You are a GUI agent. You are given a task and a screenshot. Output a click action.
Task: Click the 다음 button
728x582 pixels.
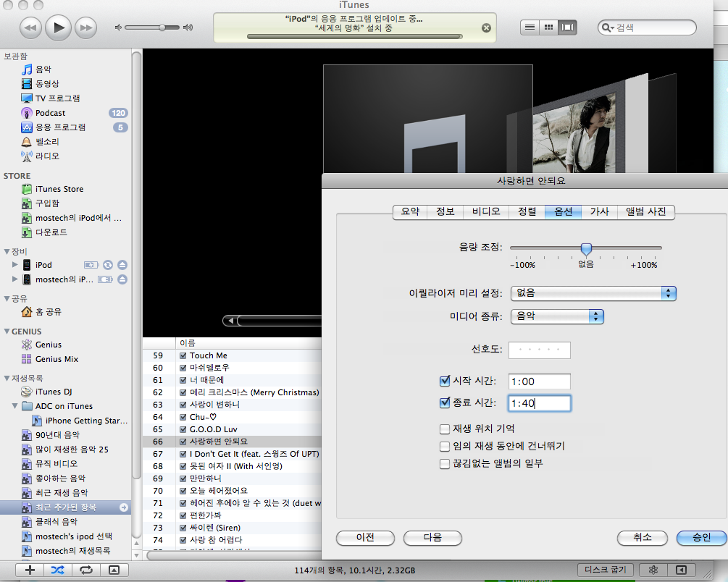(432, 537)
